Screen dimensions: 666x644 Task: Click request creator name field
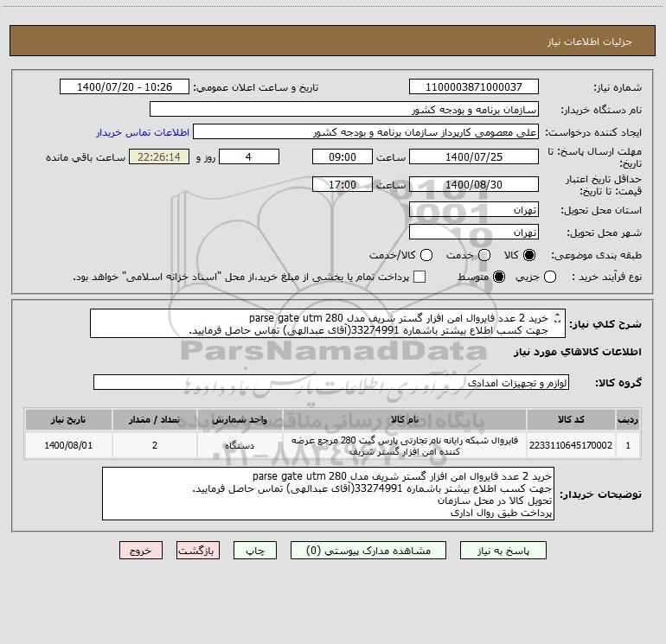pos(366,131)
